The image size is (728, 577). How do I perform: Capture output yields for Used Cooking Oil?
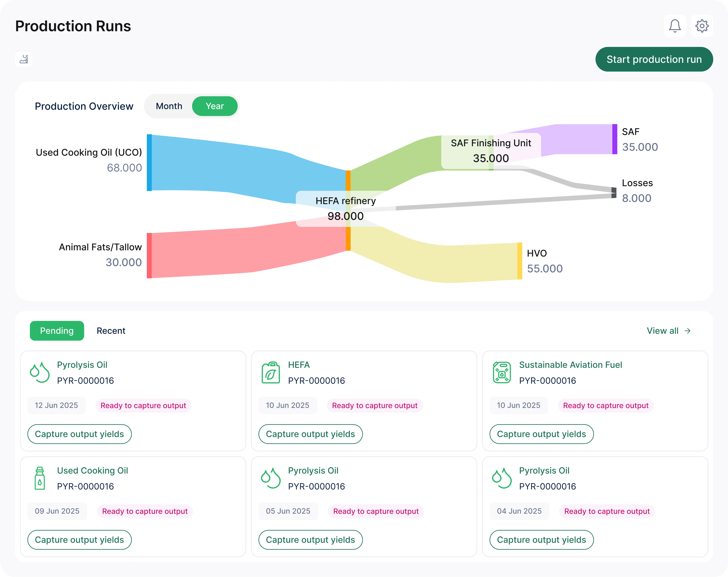79,540
